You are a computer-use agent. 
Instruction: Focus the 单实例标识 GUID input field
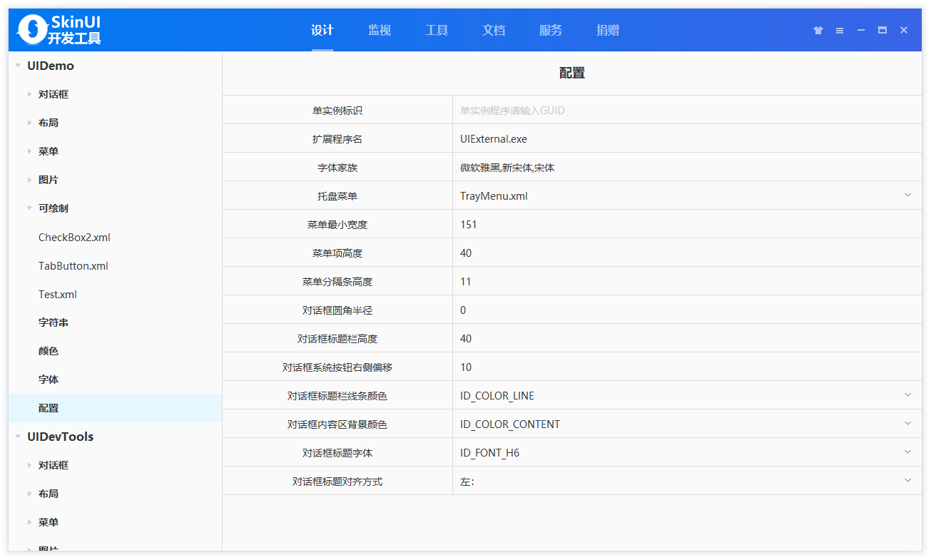(x=687, y=110)
